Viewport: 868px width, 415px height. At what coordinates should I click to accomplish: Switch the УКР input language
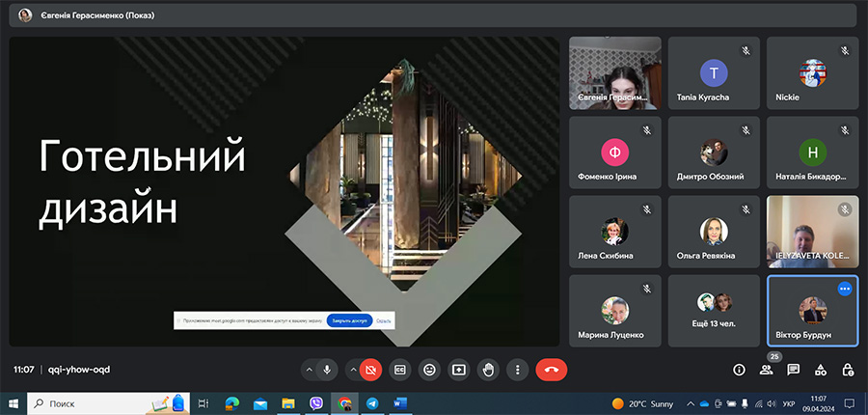(789, 403)
